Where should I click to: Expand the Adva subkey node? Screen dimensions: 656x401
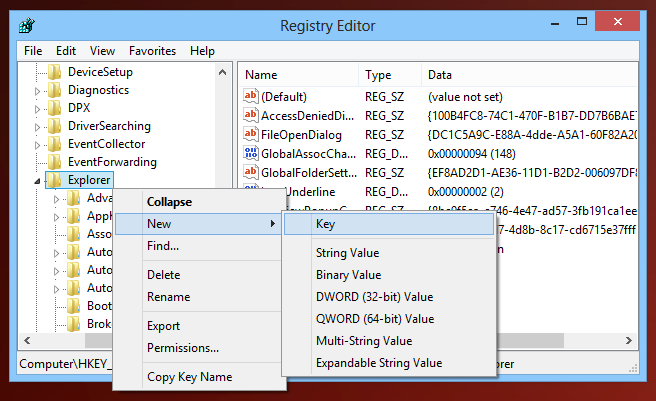coord(56,199)
